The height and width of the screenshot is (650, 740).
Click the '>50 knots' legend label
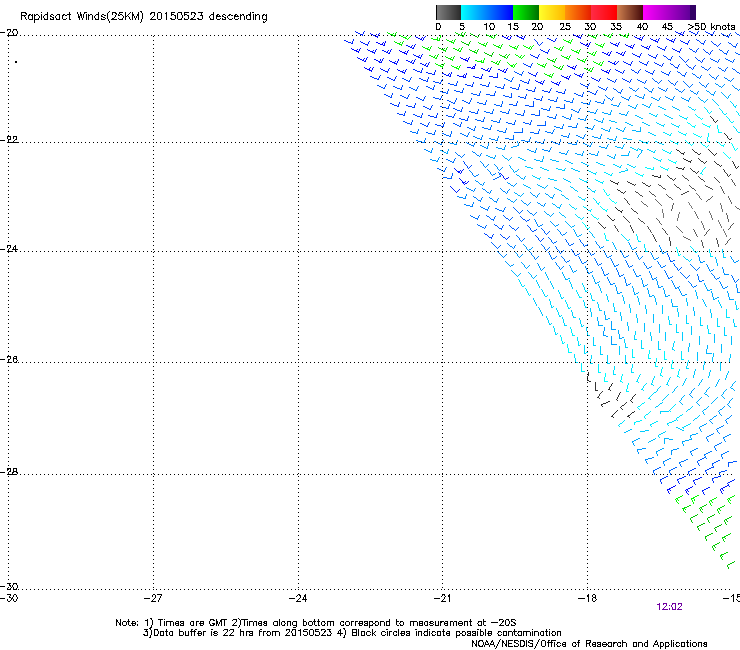(712, 27)
